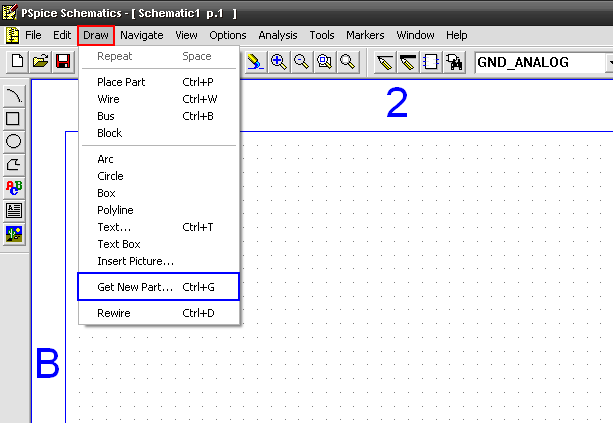Select the Draw Bus thick pencil icon
The width and height of the screenshot is (613, 423).
point(408,62)
